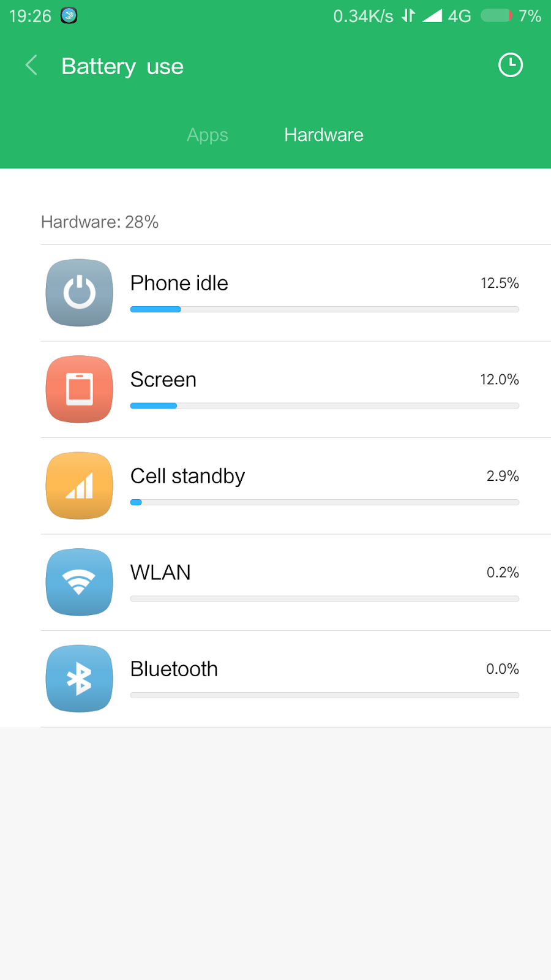This screenshot has height=980, width=551.
Task: Tap the Battery use title
Action: 122,66
